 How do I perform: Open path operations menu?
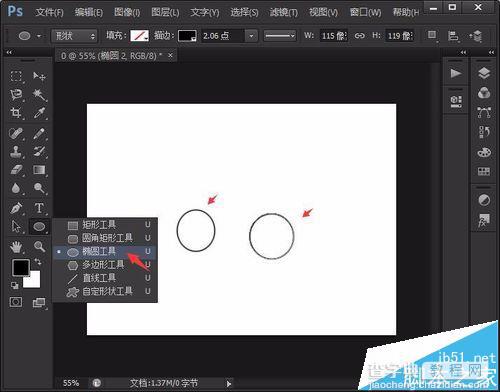click(x=432, y=35)
